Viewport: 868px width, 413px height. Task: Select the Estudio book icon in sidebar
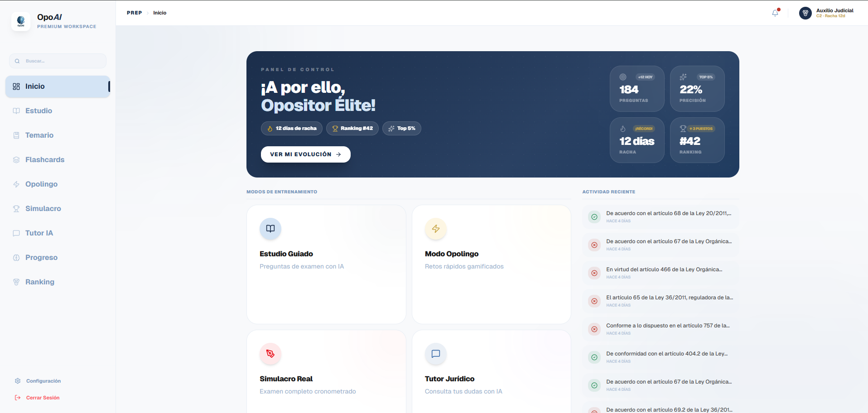coord(16,110)
